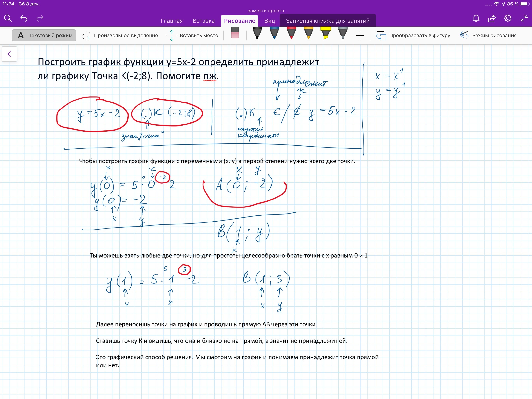Open notifications bell
Screen dimensions: 532x399
tap(476, 18)
